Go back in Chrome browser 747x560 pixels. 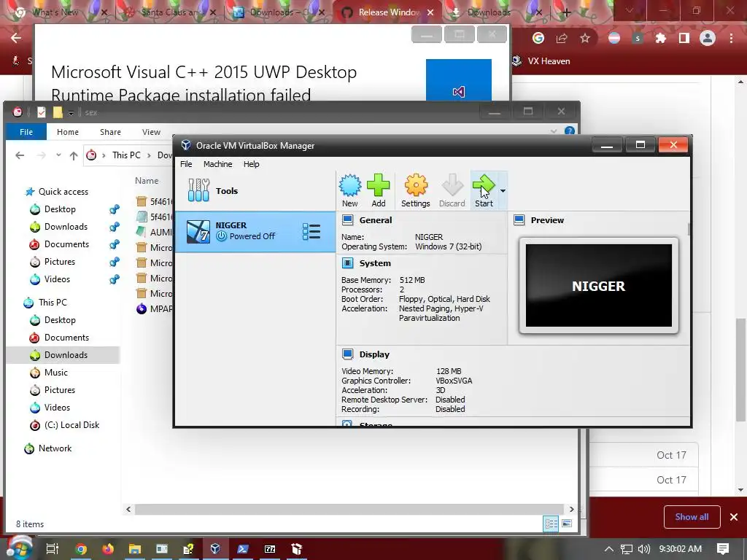[16, 38]
